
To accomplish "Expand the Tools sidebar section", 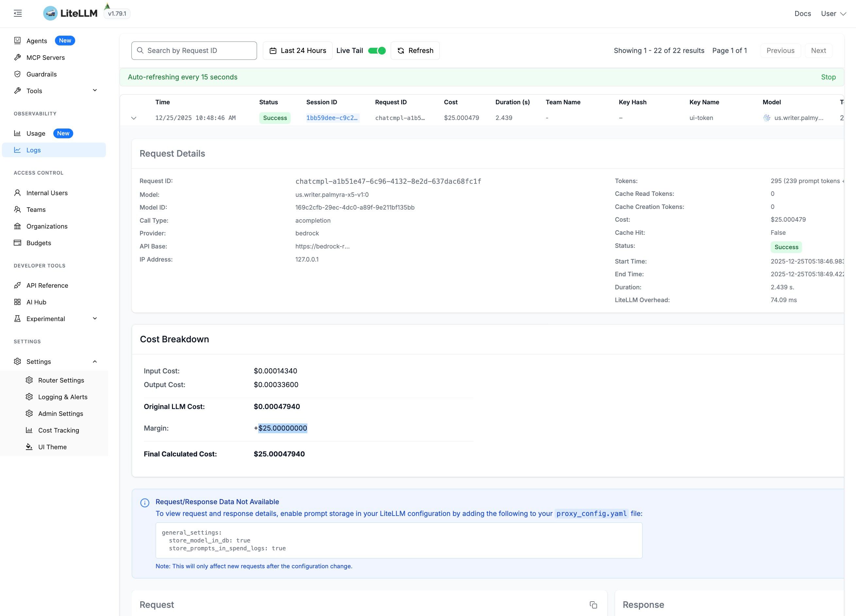I will click(x=95, y=91).
